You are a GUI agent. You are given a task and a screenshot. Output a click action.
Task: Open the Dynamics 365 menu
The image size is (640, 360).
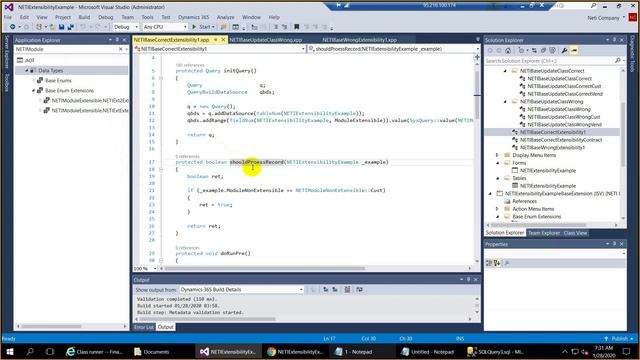pyautogui.click(x=193, y=17)
